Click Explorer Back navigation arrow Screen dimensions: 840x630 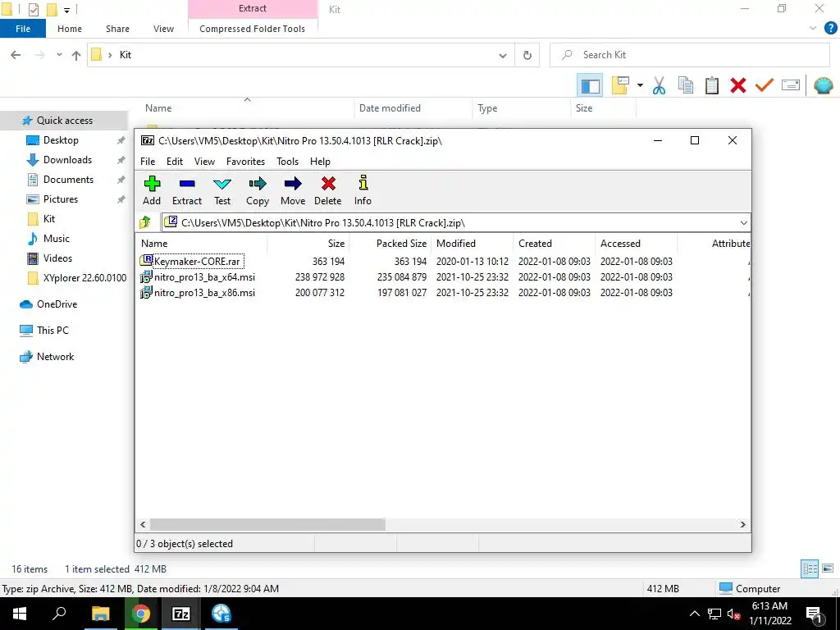(16, 55)
